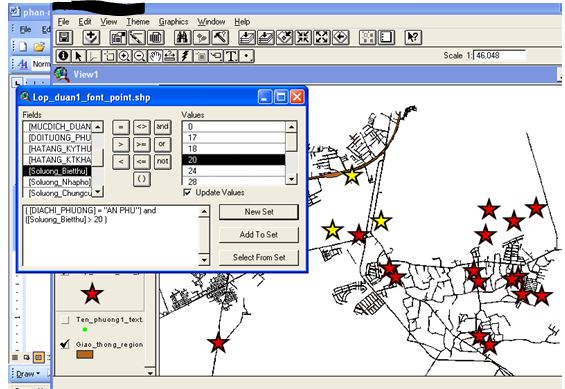Click the Scale value input field
Viewport: 565px width, 389px height.
499,55
